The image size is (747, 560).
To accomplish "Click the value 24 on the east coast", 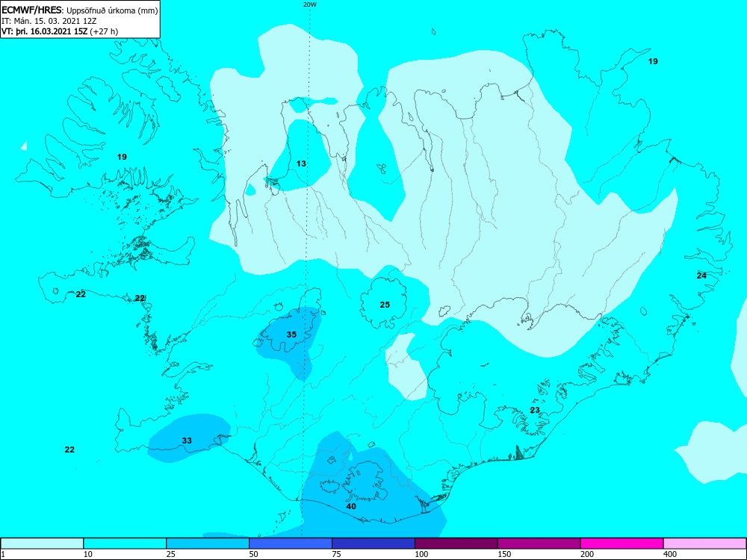I will 701,276.
